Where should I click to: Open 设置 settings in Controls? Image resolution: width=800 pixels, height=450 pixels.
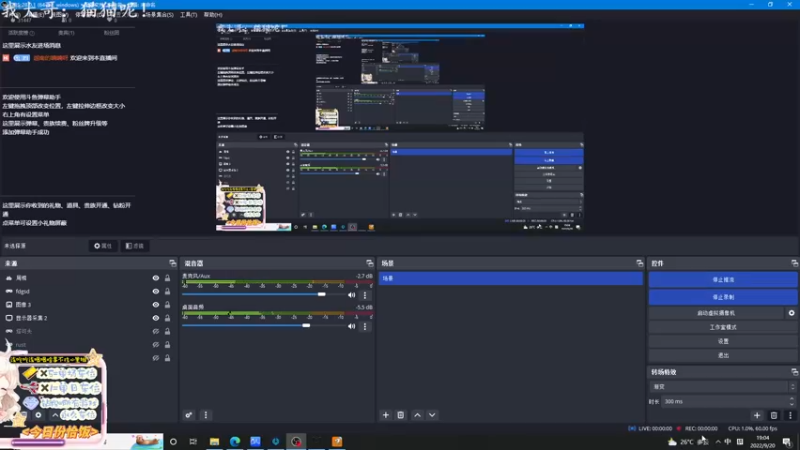[723, 341]
